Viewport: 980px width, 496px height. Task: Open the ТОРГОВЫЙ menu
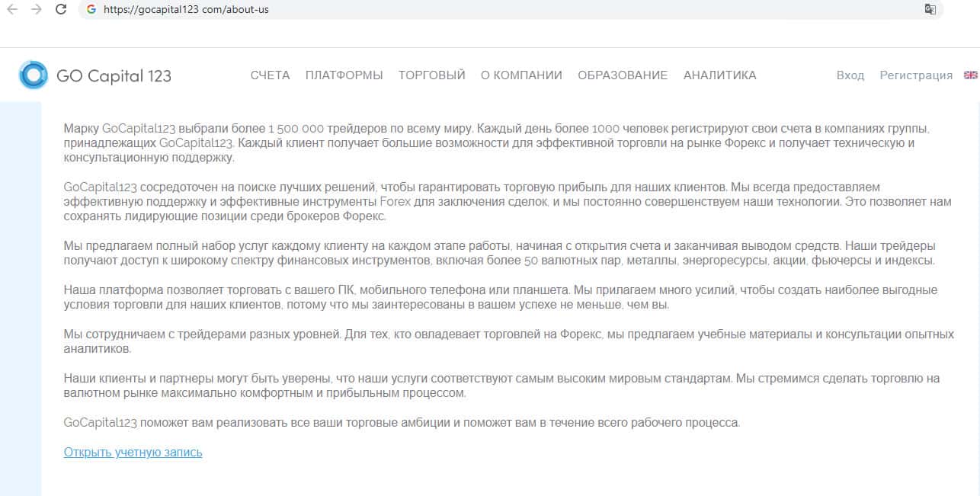point(431,75)
